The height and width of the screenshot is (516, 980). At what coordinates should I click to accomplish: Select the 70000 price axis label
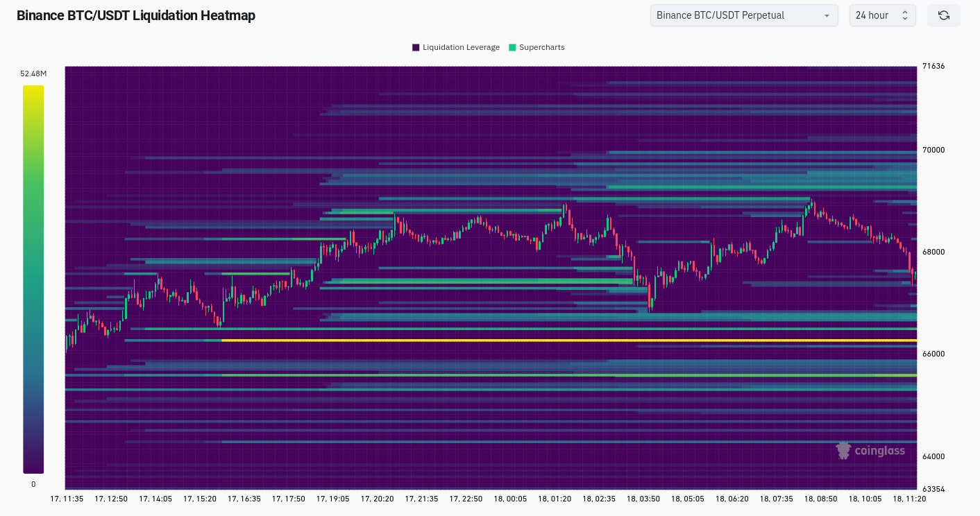pyautogui.click(x=933, y=150)
